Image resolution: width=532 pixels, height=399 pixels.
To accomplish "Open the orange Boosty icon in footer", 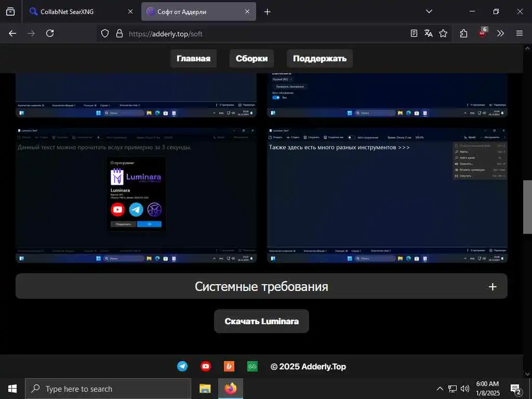I will [x=229, y=366].
